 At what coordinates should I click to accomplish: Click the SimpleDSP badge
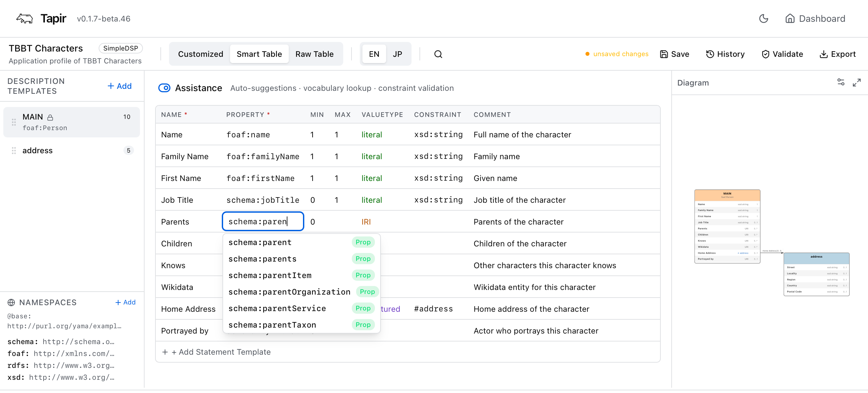[x=120, y=48]
